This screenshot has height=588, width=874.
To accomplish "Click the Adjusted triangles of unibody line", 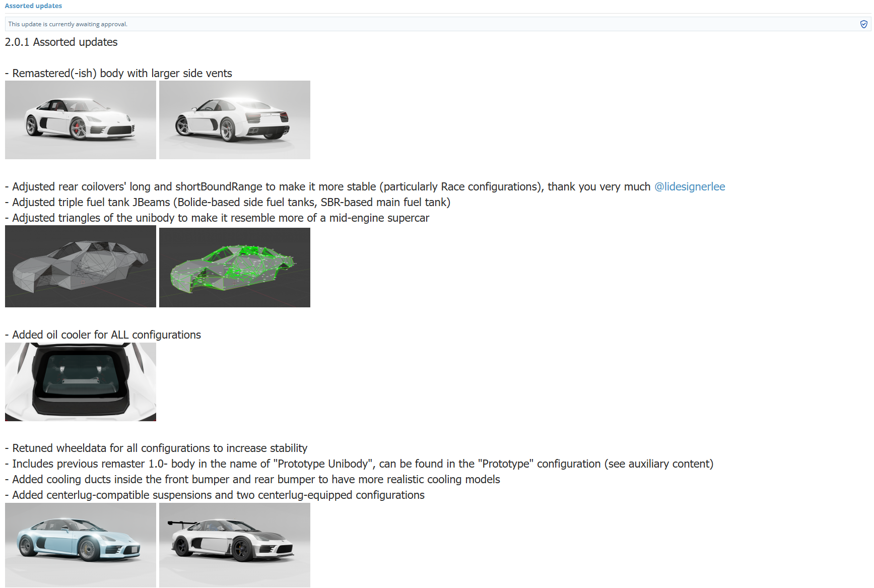I will [x=217, y=218].
